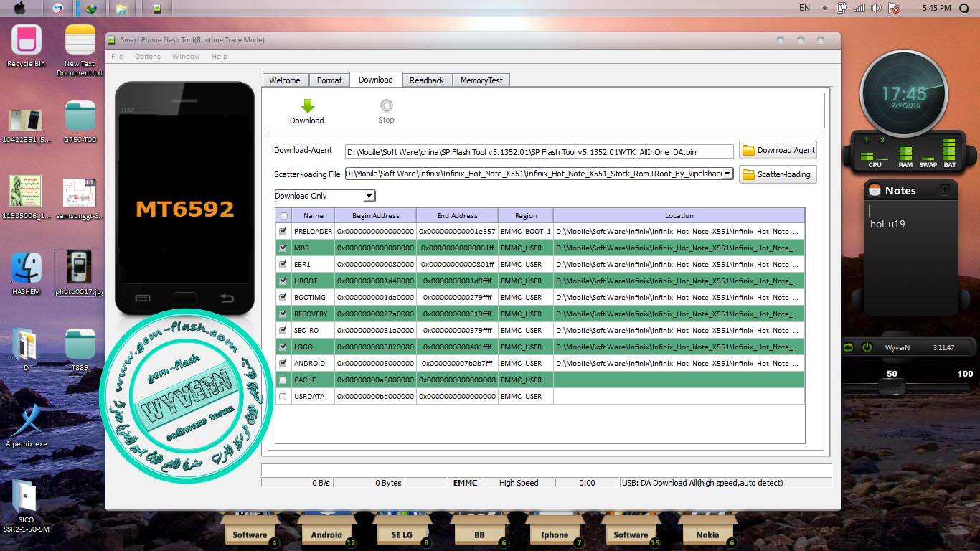Switch to the MemoryTest tab

[x=481, y=80]
